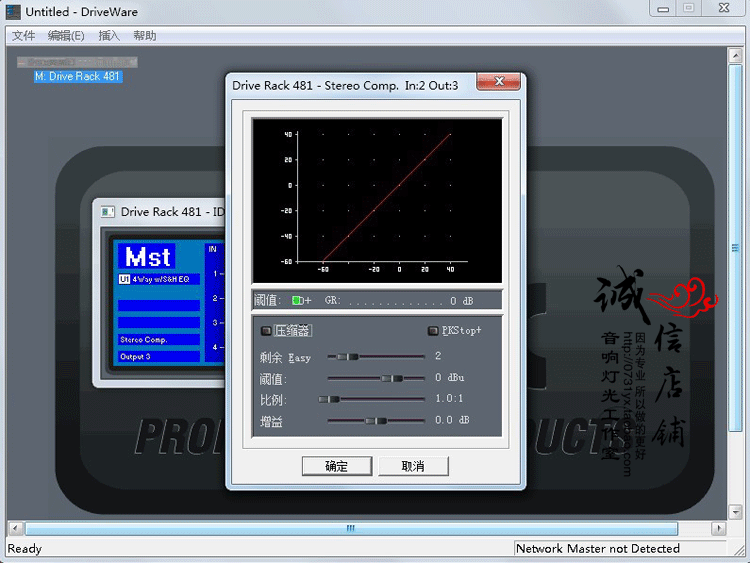Select Output 3 block in rack window

[159, 357]
